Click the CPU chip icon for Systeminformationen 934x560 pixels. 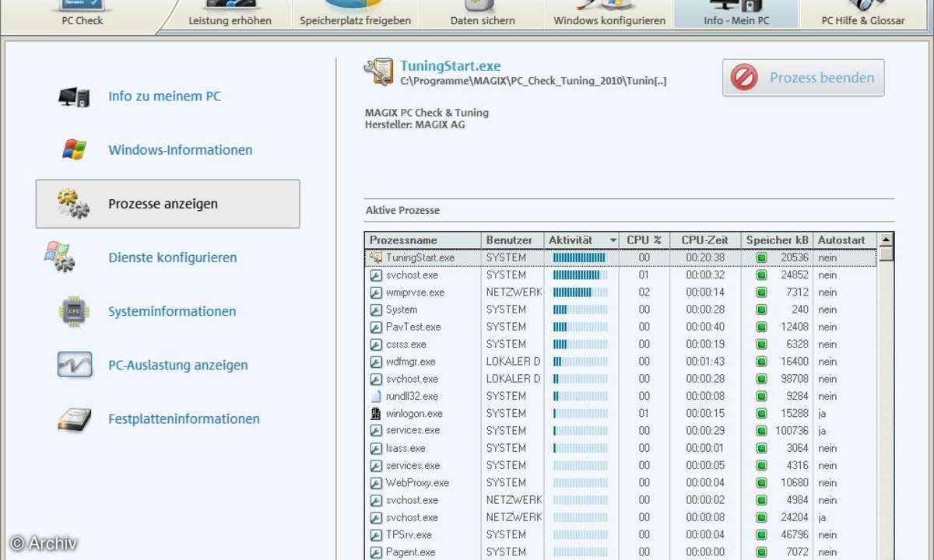[x=74, y=311]
